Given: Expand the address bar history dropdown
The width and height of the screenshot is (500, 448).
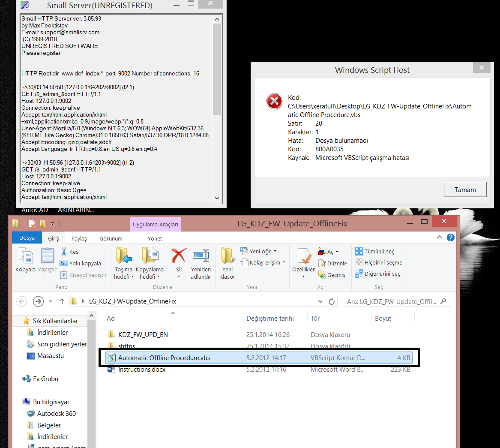Looking at the screenshot, I should (x=320, y=301).
